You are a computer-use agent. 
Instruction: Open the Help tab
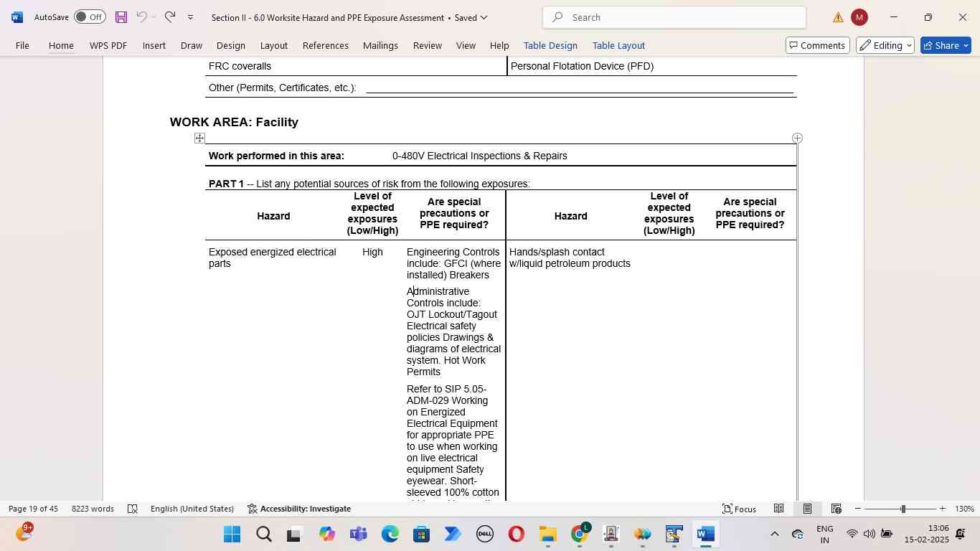tap(499, 45)
